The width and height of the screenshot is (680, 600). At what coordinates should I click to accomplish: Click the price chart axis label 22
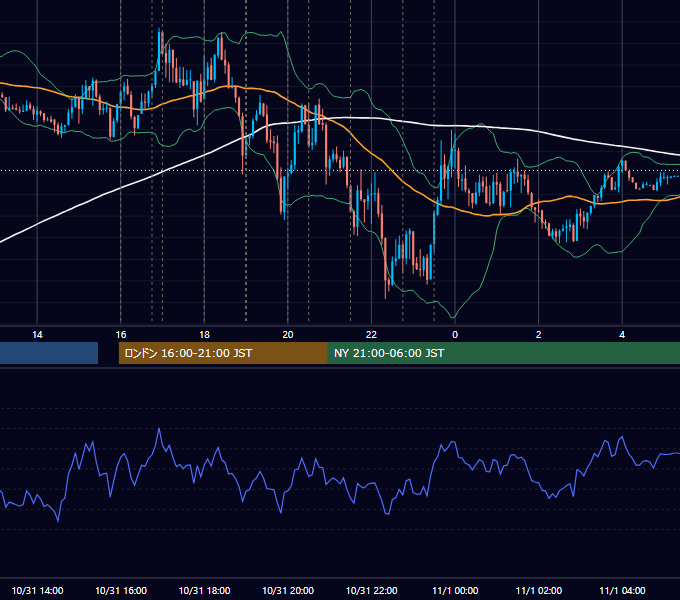point(371,335)
